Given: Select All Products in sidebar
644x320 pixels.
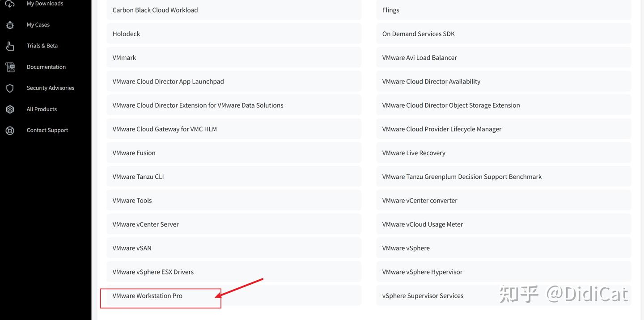Looking at the screenshot, I should click(42, 109).
